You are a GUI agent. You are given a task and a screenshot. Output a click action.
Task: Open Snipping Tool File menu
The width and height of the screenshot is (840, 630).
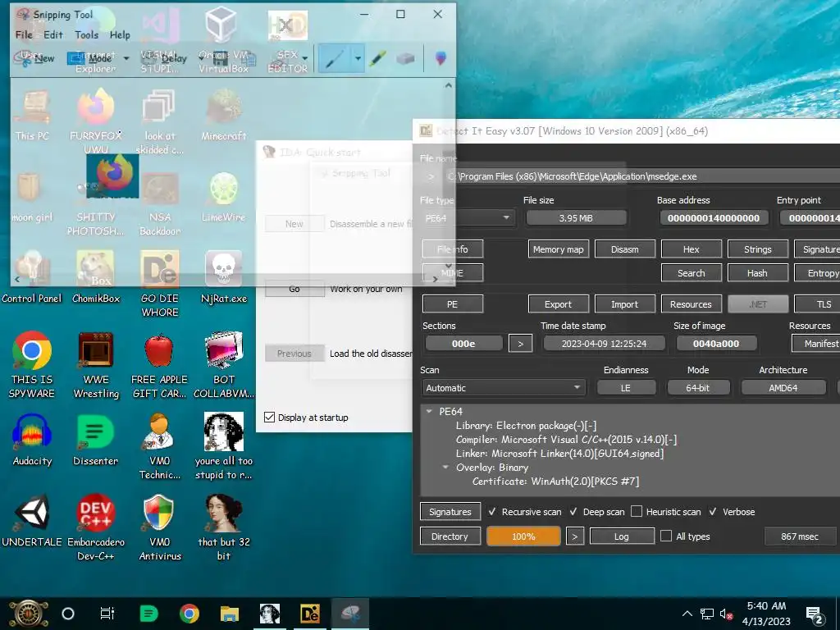pos(24,34)
